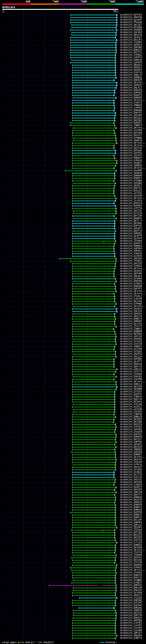Open hit UniRef100_Q5DWG1
Screen dimensions: 146x644
(x=131, y=77)
